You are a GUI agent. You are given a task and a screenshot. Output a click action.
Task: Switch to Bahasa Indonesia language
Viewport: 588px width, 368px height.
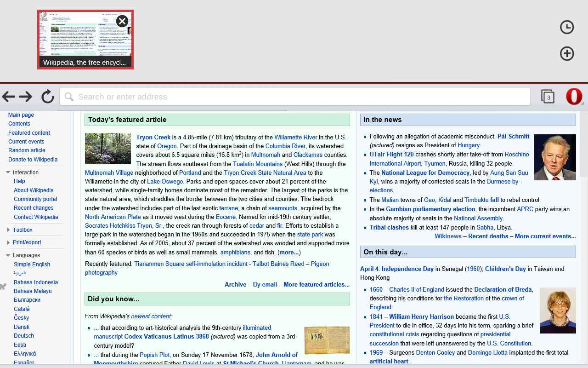[36, 282]
